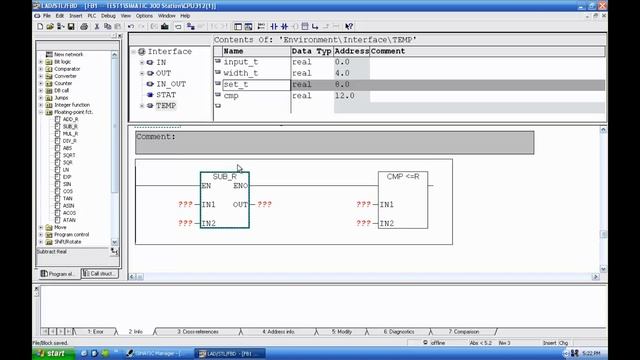
Task: Click the Undo arrow icon
Action: click(131, 27)
